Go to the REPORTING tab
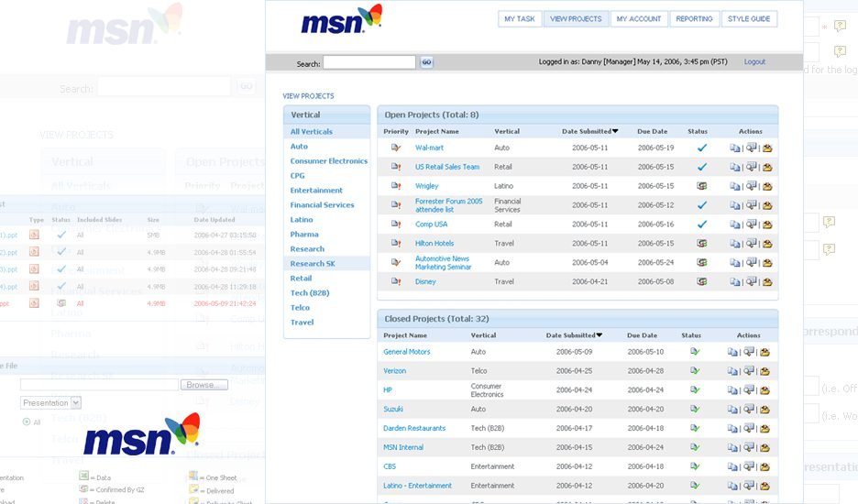The image size is (858, 504). [x=694, y=18]
